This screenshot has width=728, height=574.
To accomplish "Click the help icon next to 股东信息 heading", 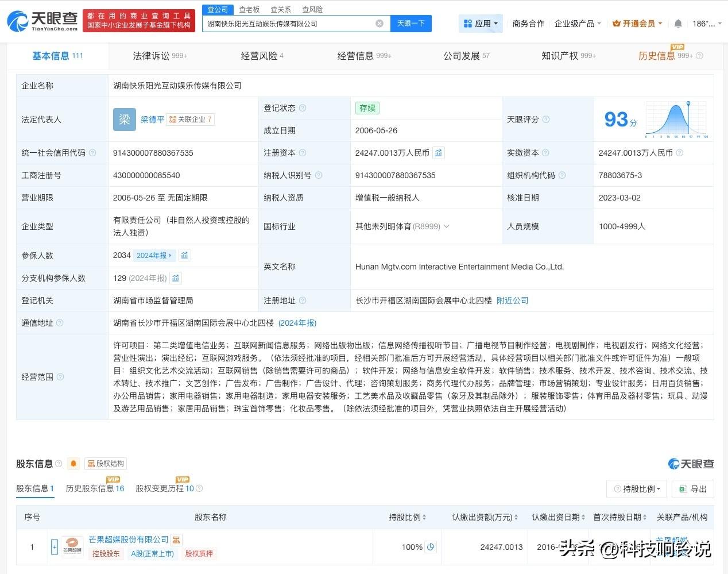I will pyautogui.click(x=59, y=464).
